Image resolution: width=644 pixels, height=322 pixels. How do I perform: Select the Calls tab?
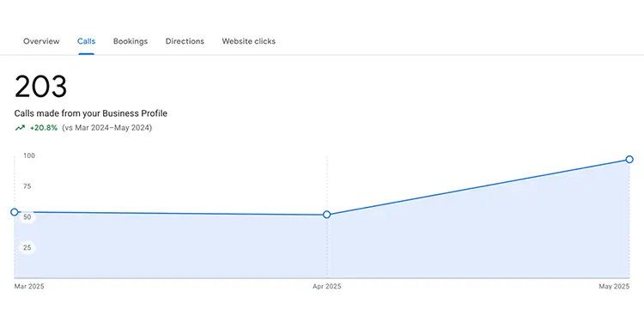(86, 41)
